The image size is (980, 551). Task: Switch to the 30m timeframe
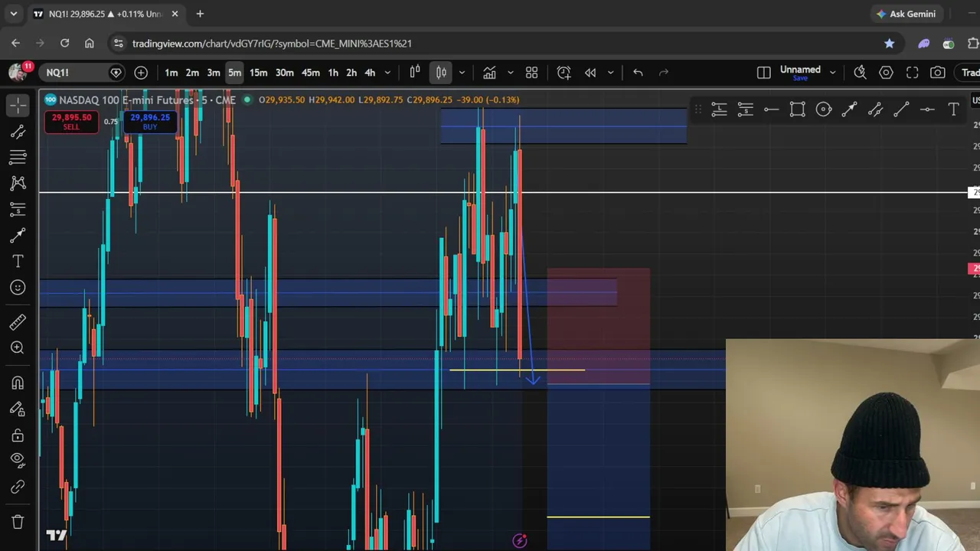click(x=284, y=73)
